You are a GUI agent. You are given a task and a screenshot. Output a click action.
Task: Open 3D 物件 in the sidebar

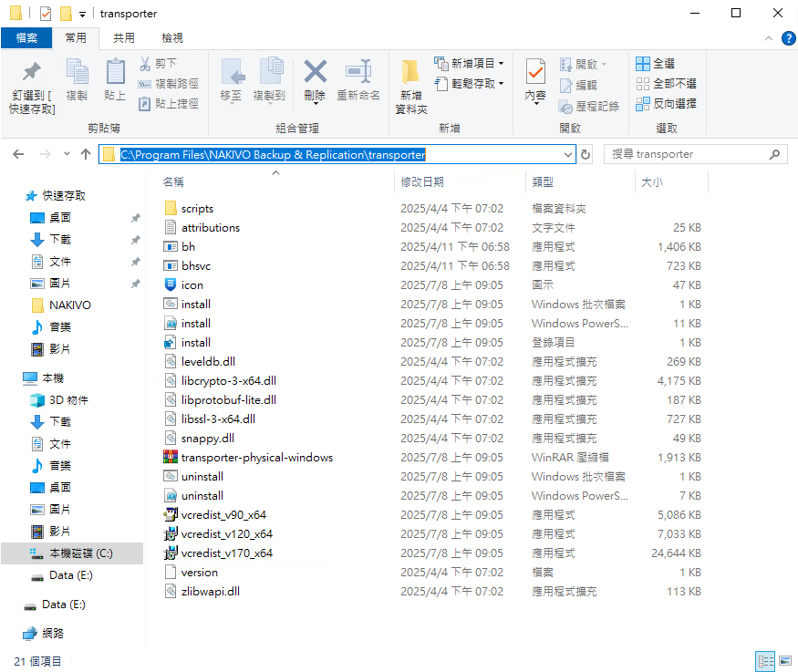point(68,400)
